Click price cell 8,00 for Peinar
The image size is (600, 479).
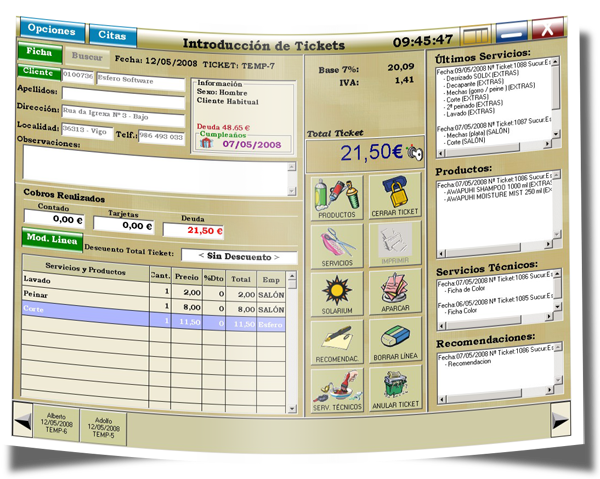(x=187, y=307)
